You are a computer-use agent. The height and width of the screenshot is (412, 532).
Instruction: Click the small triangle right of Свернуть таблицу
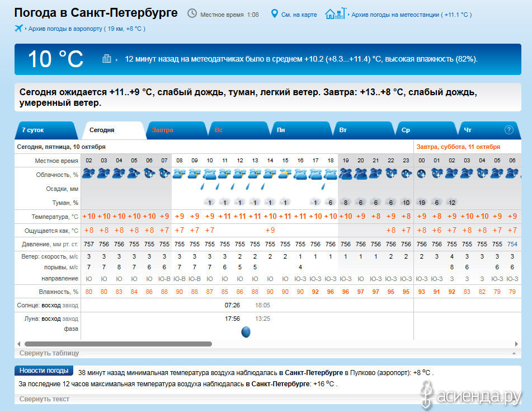pyautogui.click(x=513, y=354)
